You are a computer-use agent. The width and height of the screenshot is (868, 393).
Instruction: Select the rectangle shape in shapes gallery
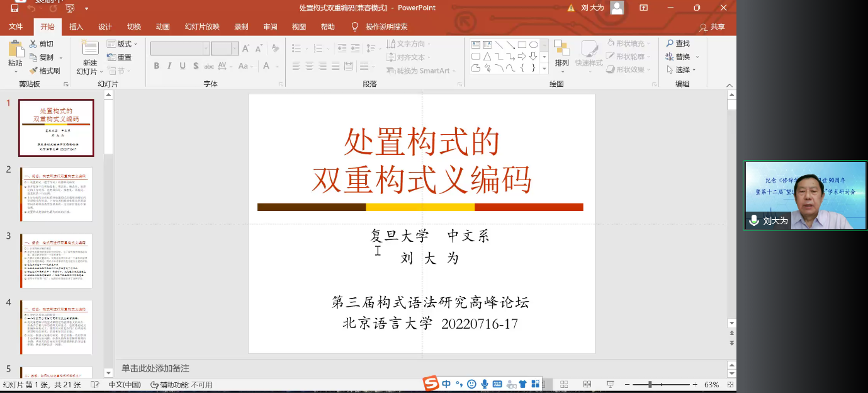(522, 45)
